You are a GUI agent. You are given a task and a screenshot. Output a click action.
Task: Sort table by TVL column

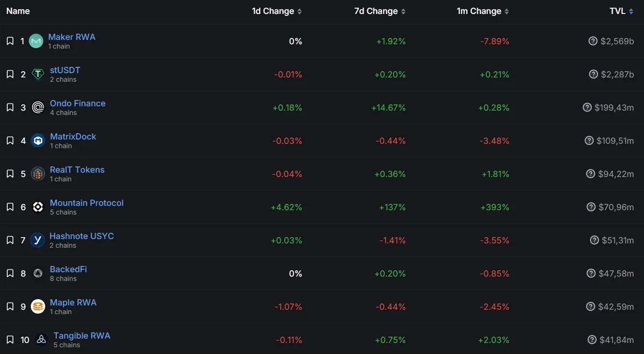[621, 11]
